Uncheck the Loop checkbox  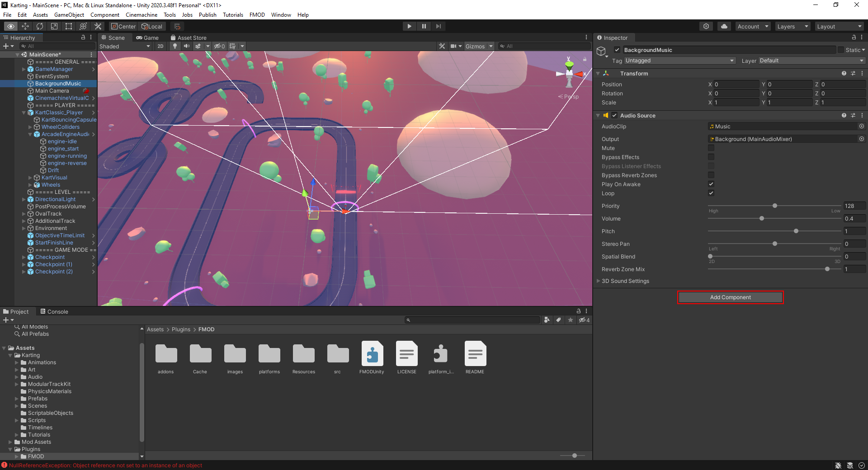(x=711, y=193)
